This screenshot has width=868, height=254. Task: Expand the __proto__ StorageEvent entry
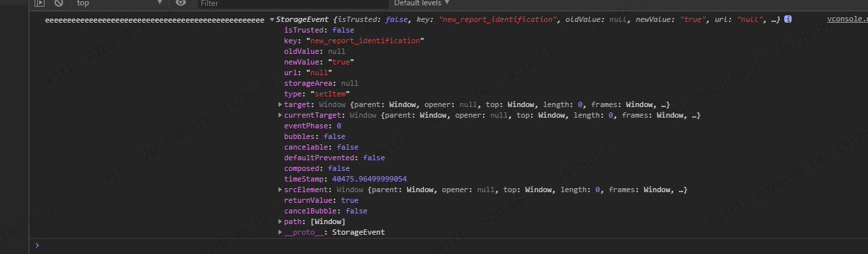[280, 233]
